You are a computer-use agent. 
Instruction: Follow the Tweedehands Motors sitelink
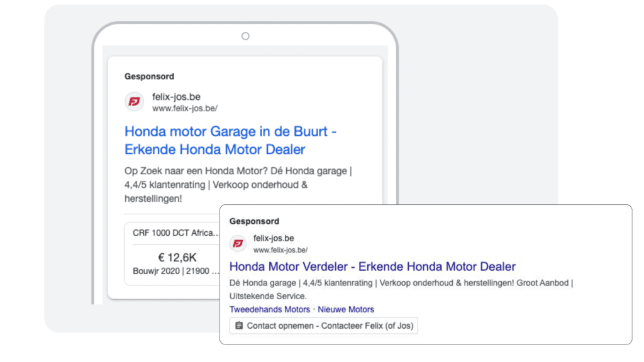(269, 309)
